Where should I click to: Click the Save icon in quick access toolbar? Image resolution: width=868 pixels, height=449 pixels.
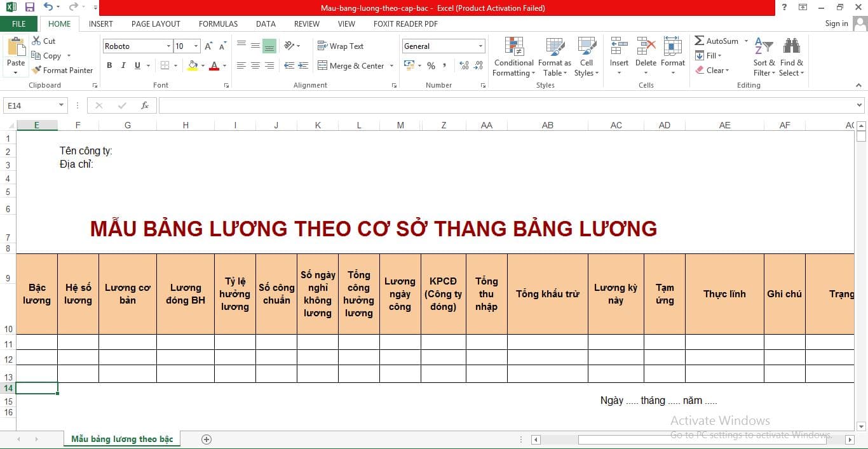(29, 8)
